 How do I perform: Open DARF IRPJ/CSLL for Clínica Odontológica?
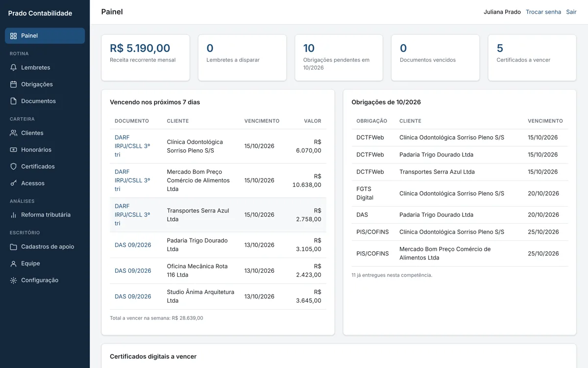click(132, 146)
